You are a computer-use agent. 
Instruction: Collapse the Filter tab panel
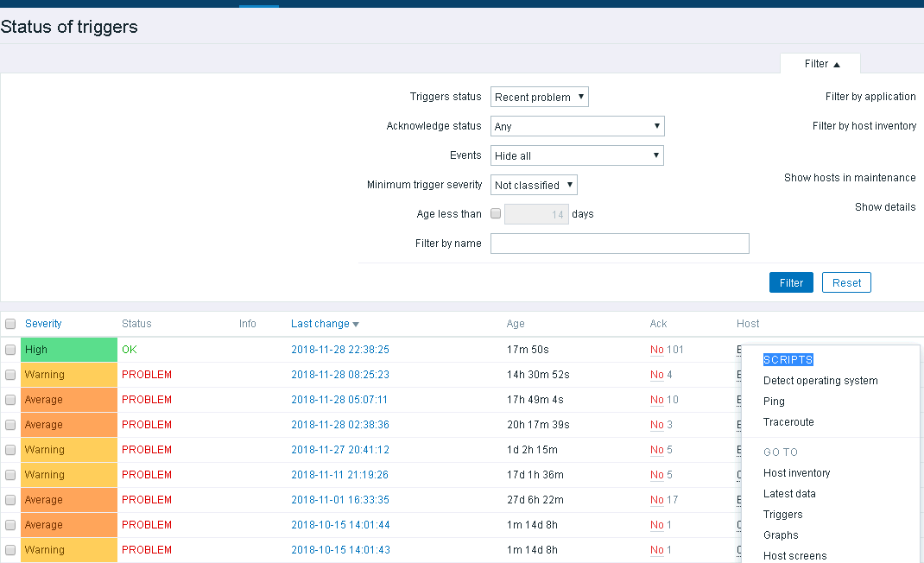point(820,64)
